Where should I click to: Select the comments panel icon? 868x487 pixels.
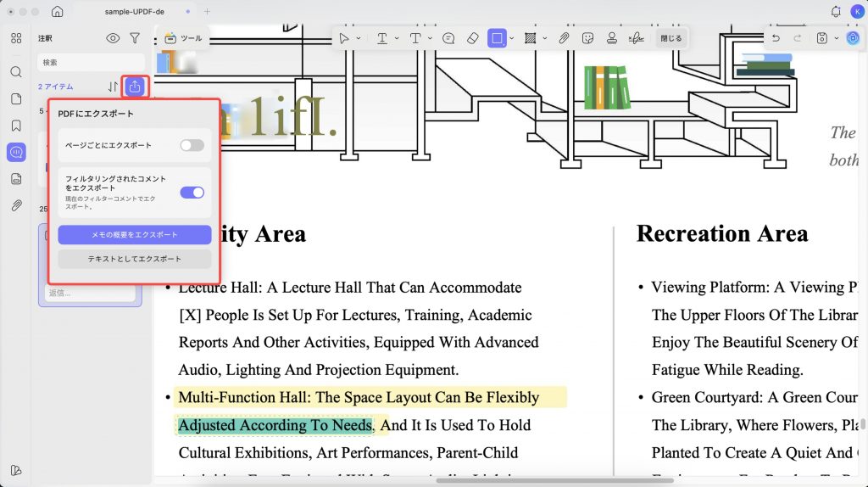(16, 153)
